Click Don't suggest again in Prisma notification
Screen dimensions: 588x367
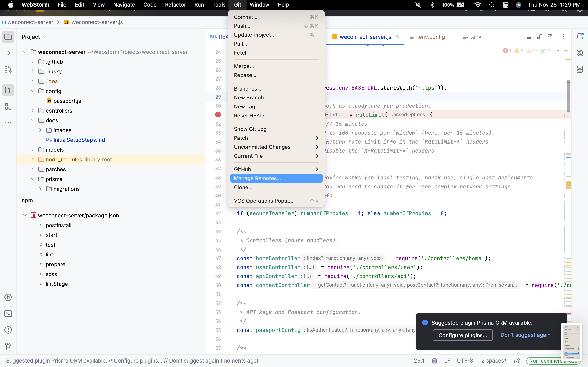pyautogui.click(x=525, y=334)
